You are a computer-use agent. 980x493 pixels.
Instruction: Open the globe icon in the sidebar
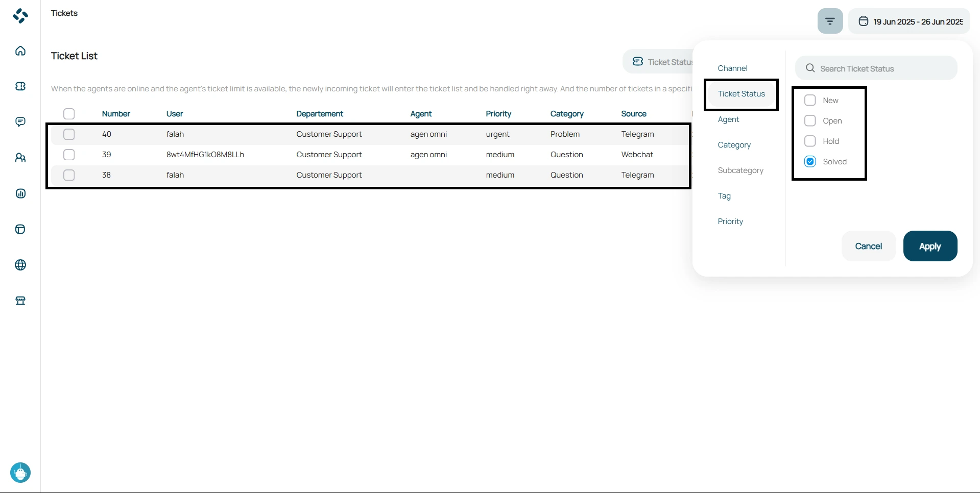[x=20, y=265]
